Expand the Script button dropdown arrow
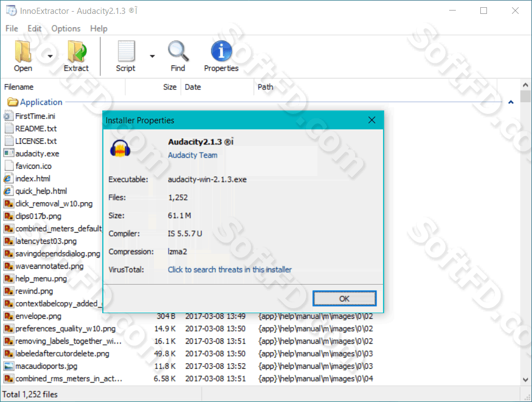This screenshot has height=402, width=532. (x=152, y=56)
